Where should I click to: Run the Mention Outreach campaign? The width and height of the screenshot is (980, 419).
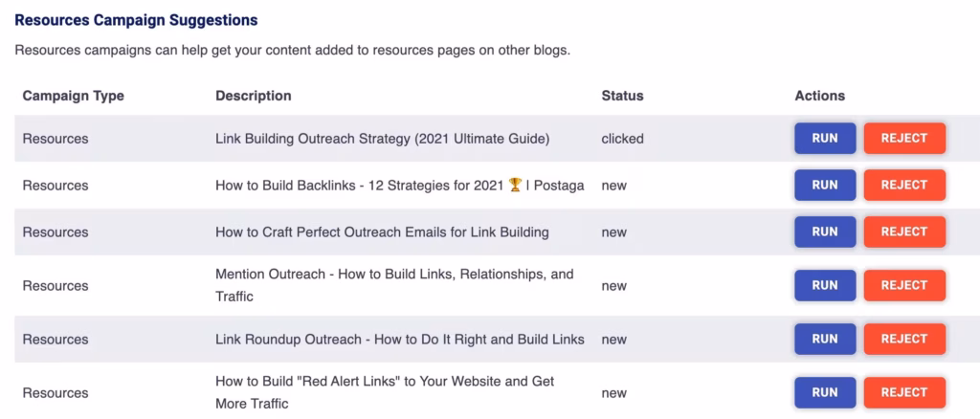pos(824,285)
